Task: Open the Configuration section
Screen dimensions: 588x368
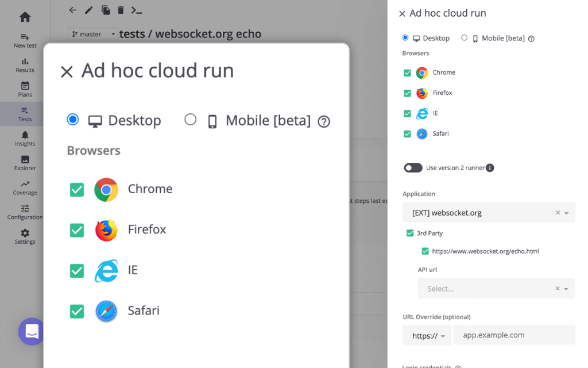Action: [25, 213]
